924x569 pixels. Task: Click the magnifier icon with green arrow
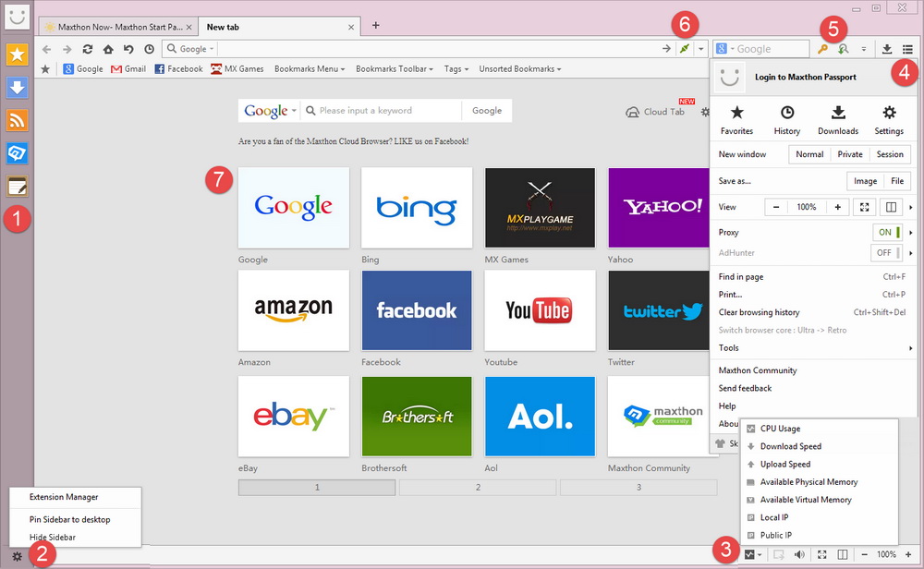pos(844,49)
